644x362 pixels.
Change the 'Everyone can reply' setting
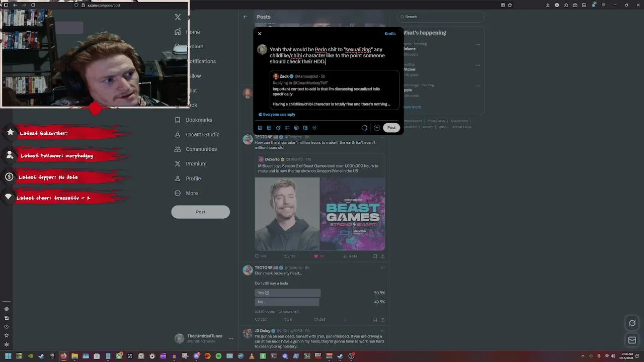[277, 115]
